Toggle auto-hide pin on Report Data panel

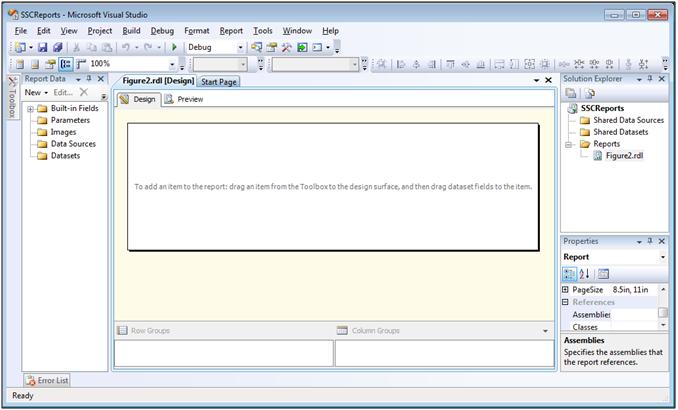pyautogui.click(x=89, y=79)
